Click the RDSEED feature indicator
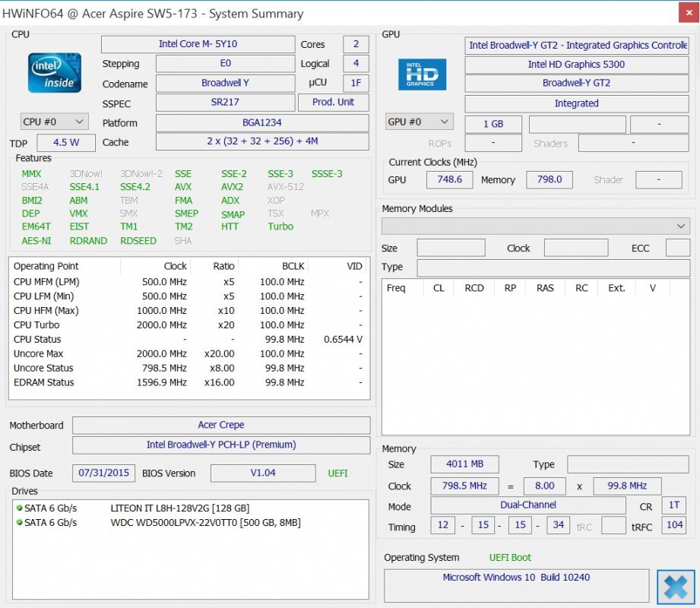Screen dimensions: 700x608 138,240
